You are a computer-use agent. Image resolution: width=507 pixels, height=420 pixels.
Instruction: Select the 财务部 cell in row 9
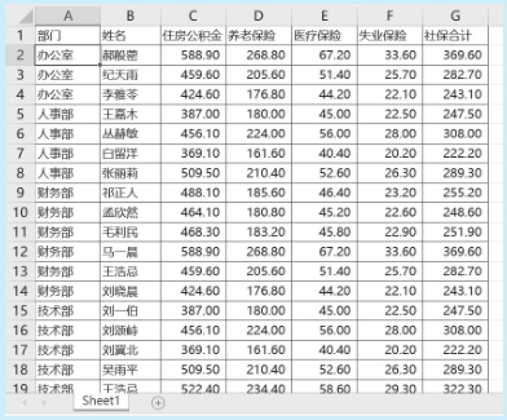68,193
